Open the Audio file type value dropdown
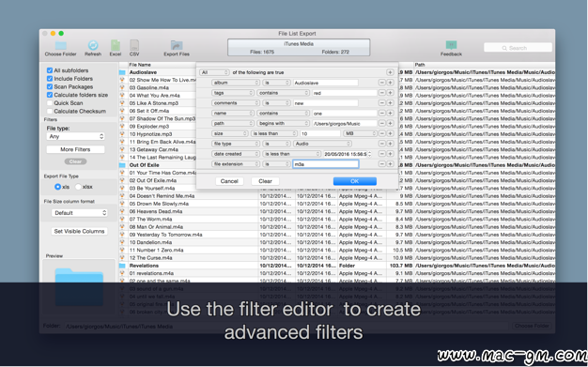 pos(322,144)
